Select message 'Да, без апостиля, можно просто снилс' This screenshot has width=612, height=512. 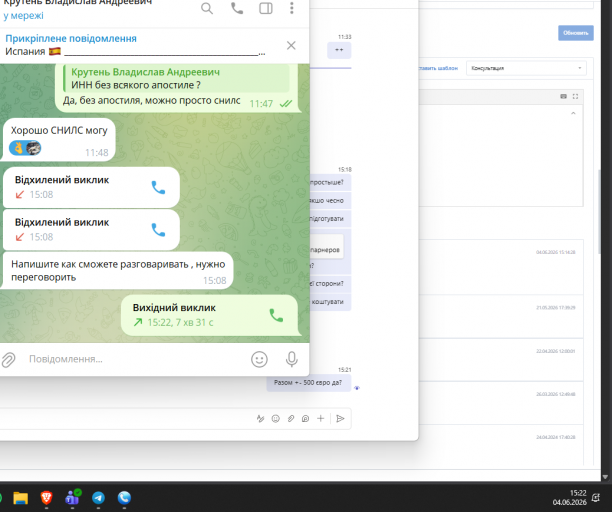point(151,101)
